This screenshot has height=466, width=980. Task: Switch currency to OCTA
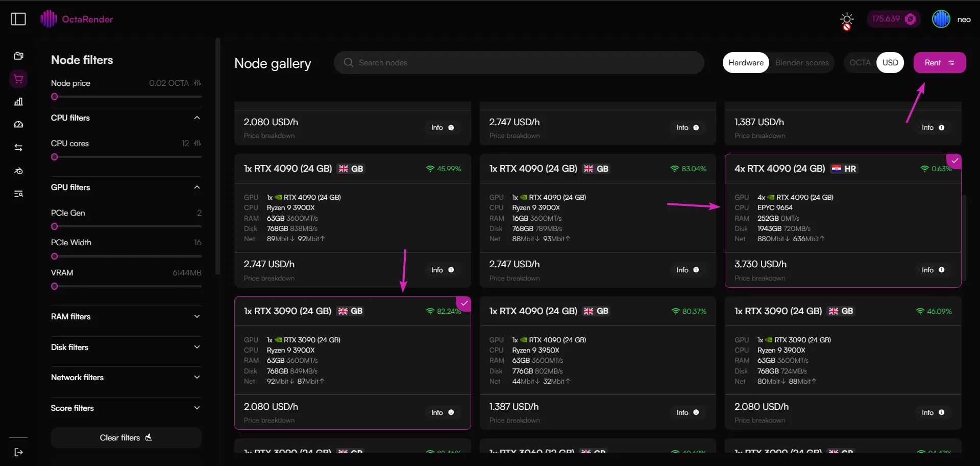point(860,63)
